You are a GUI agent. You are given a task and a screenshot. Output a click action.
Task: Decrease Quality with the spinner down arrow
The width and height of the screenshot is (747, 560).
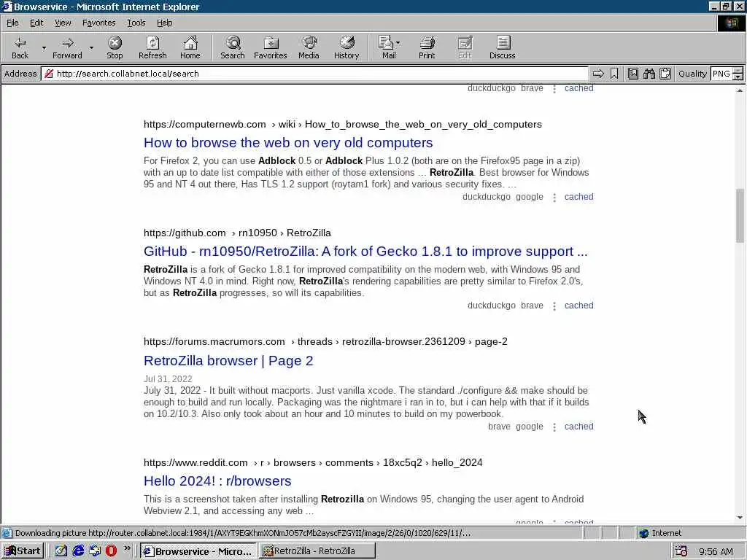click(x=738, y=77)
